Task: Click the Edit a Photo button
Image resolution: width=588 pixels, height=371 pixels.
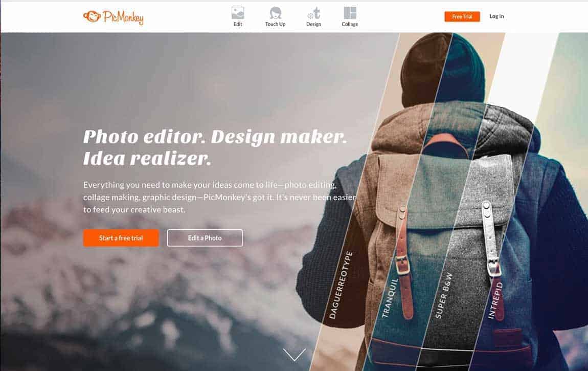Action: click(x=205, y=238)
